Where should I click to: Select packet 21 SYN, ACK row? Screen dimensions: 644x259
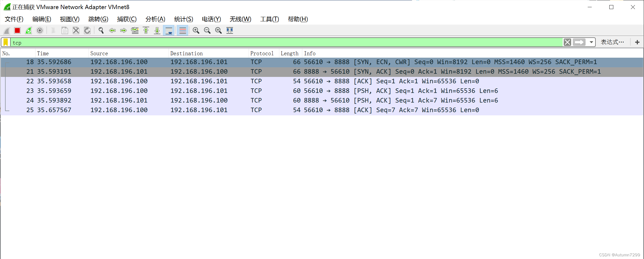[x=322, y=72]
